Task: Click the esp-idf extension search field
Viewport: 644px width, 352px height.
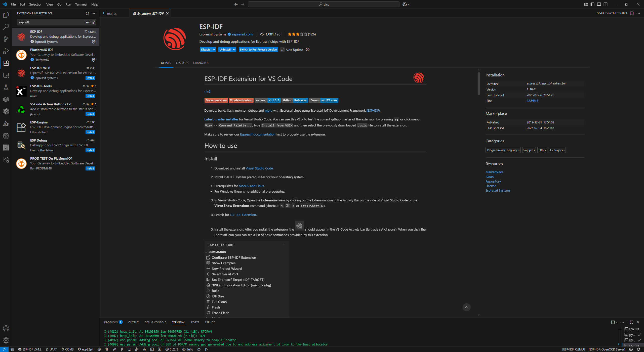Action: click(50, 22)
